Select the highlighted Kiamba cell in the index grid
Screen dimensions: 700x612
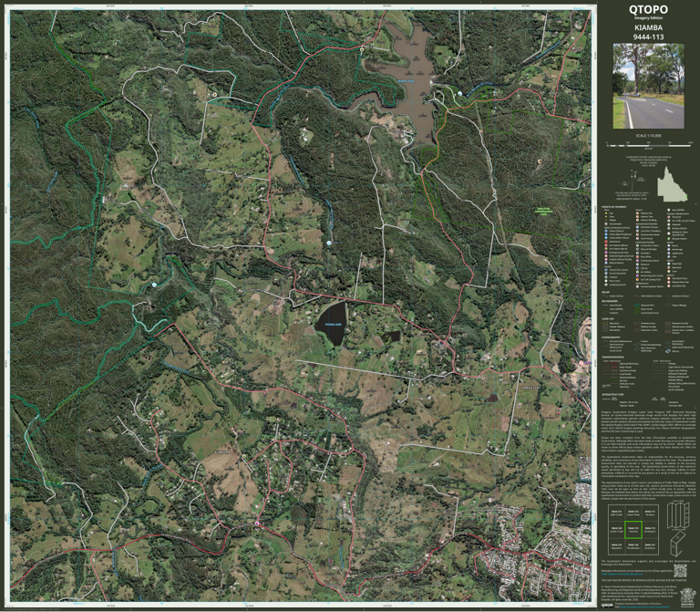coord(633,530)
